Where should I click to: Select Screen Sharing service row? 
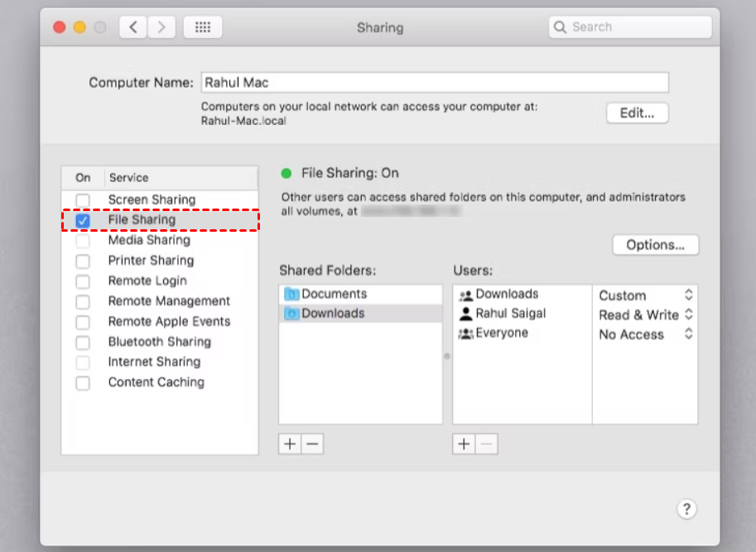pyautogui.click(x=160, y=200)
